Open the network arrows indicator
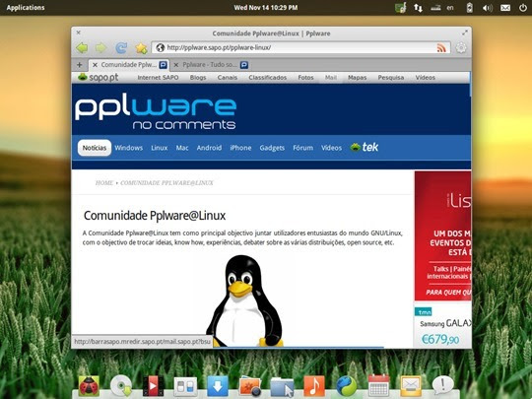Viewport: 532px width, 399px height. 418,8
